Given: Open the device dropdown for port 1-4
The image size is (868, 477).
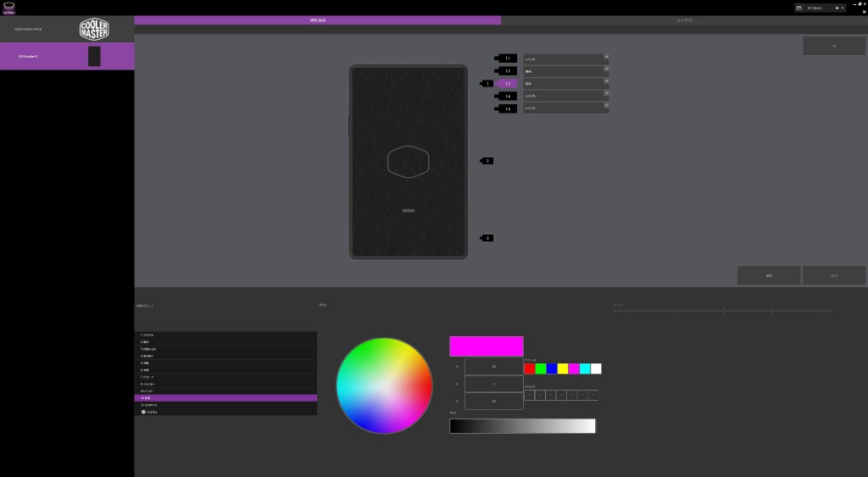Looking at the screenshot, I should pyautogui.click(x=565, y=96).
